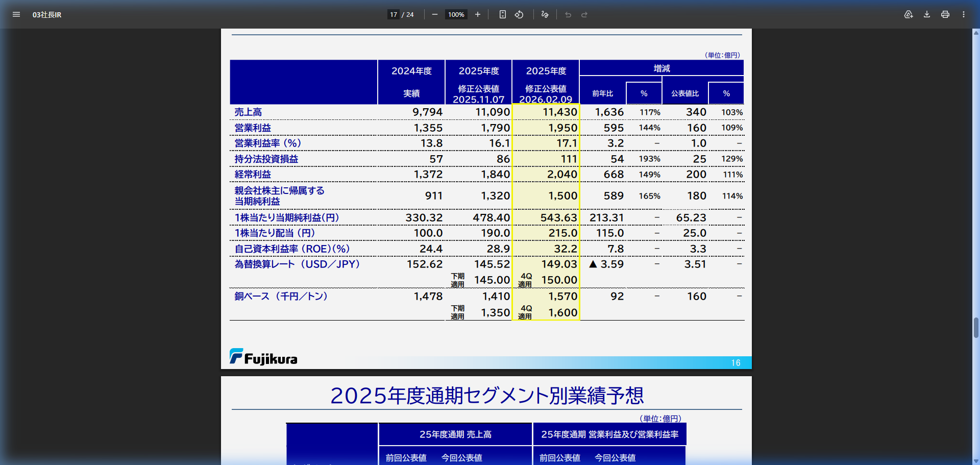
Task: Save the PDF to Drive
Action: (x=909, y=15)
